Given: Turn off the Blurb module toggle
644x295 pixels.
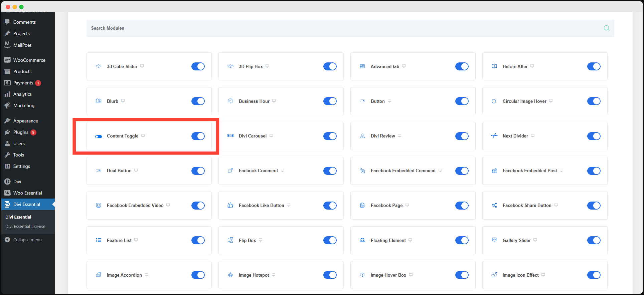Looking at the screenshot, I should coord(198,101).
